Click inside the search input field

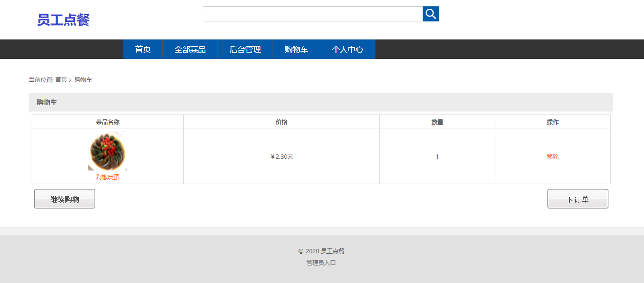point(312,14)
